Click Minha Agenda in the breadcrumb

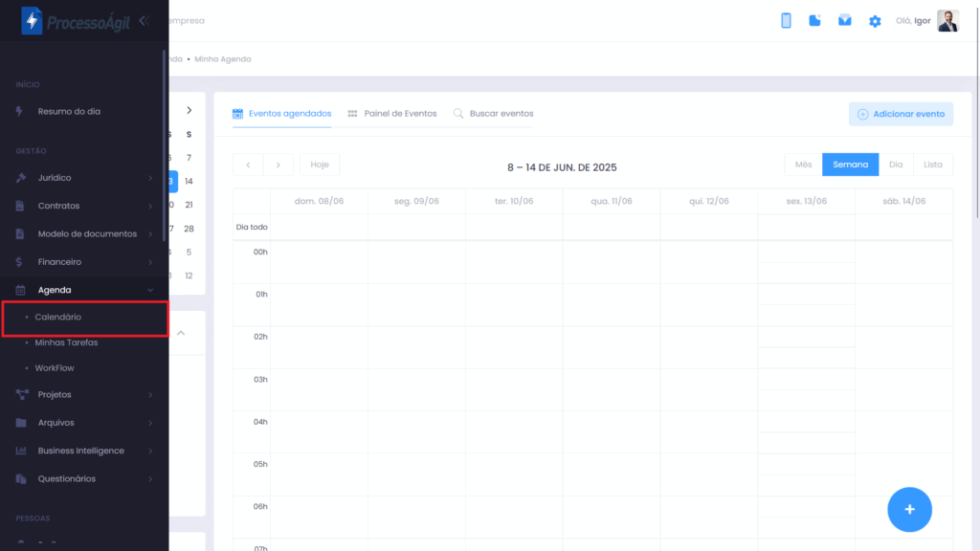click(222, 59)
